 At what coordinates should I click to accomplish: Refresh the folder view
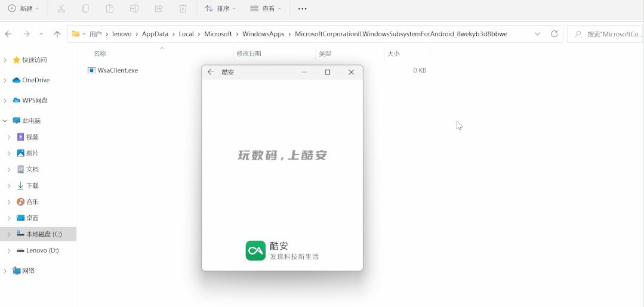[554, 34]
